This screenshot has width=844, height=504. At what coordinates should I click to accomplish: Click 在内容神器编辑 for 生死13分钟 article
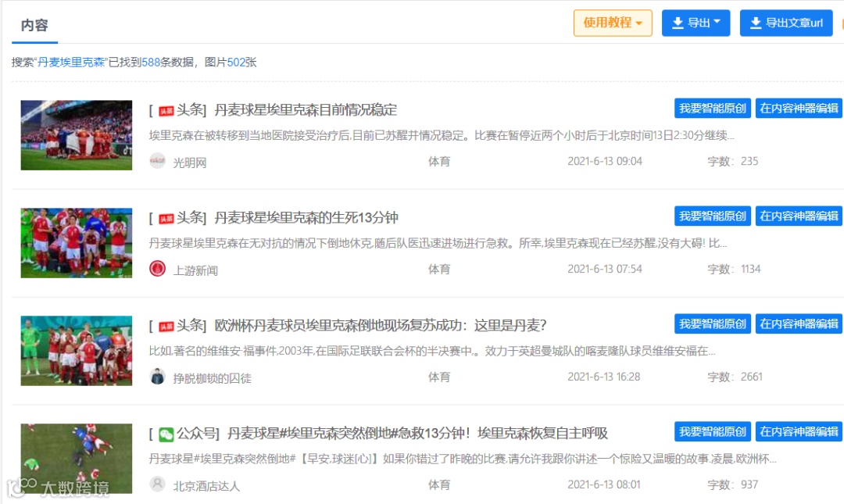tap(799, 216)
